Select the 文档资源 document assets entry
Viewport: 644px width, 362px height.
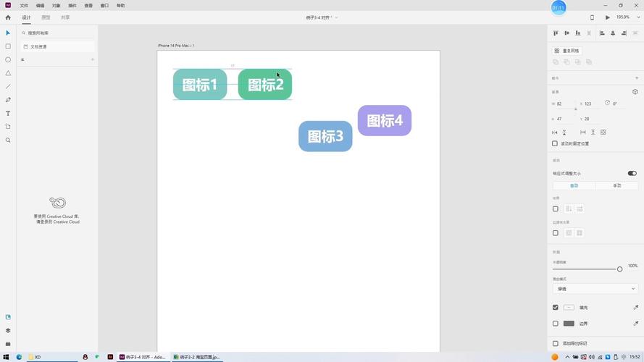point(38,46)
